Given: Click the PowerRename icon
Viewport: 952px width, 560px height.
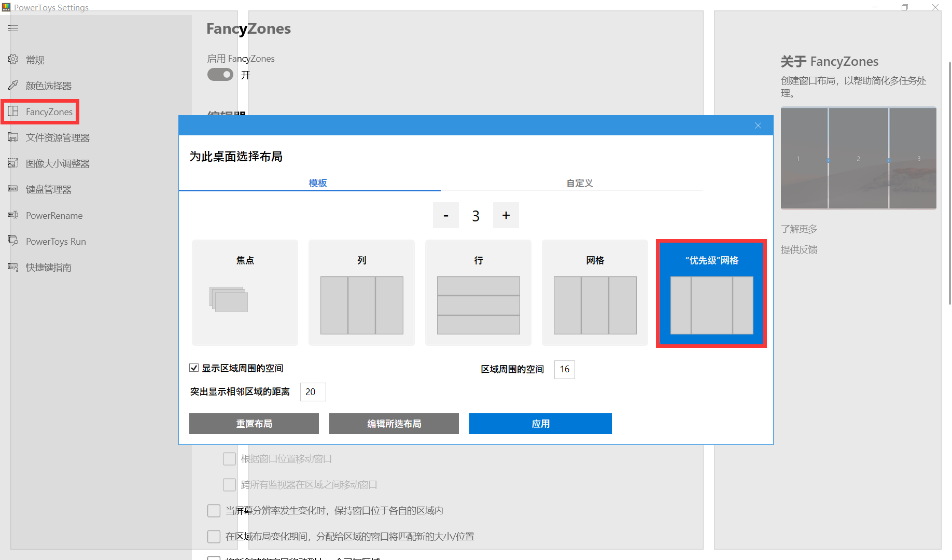Looking at the screenshot, I should (x=13, y=215).
